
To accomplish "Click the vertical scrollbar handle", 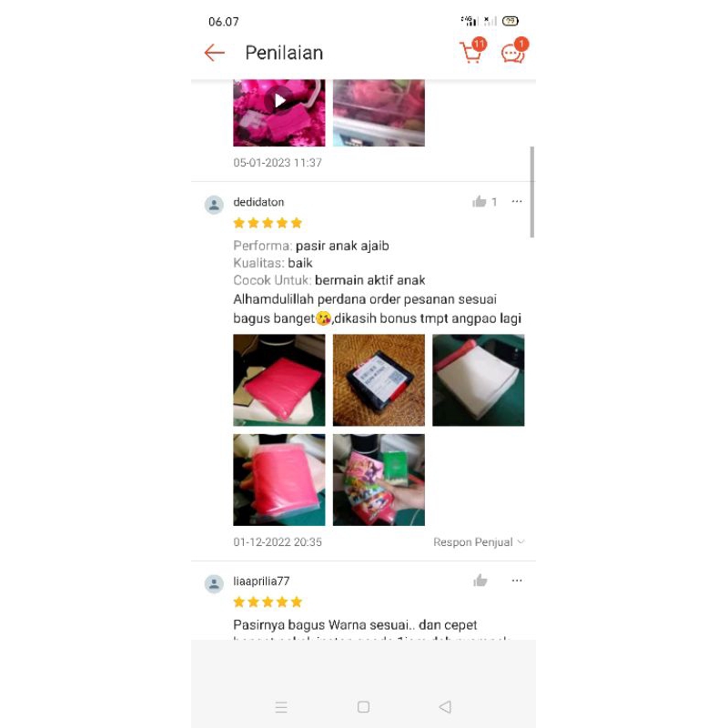I will pos(532,192).
